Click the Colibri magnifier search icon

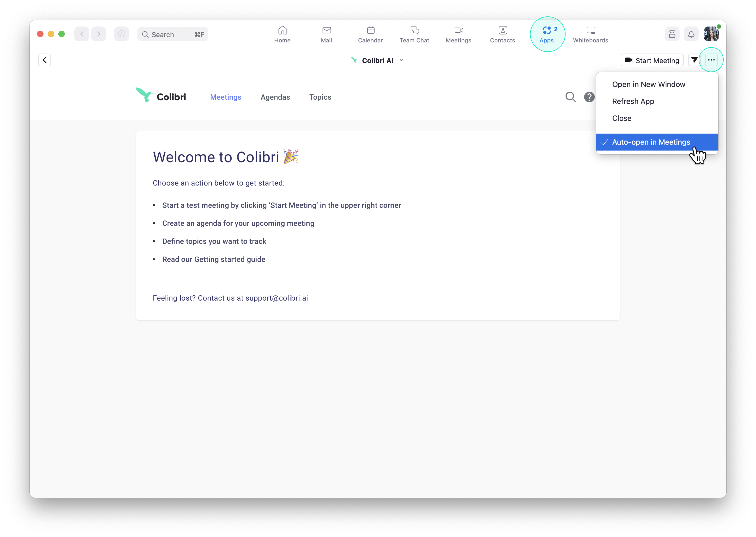570,97
